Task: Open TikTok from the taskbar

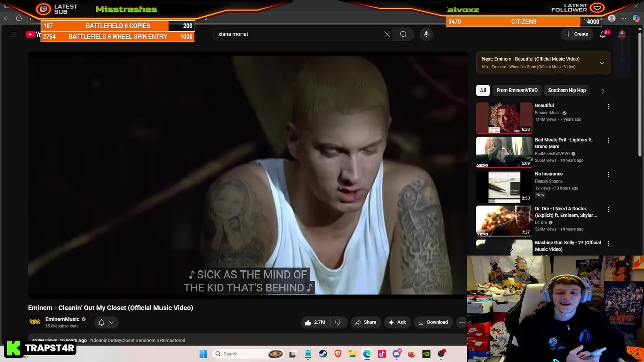Action: click(382, 354)
